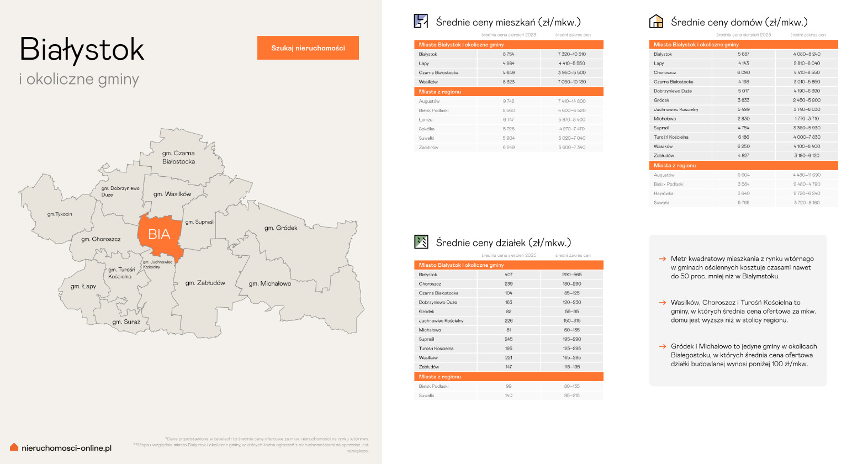Click the arrow bullet beside 'Metr kwadratowy mieszkania'
868x464 pixels.
point(662,259)
